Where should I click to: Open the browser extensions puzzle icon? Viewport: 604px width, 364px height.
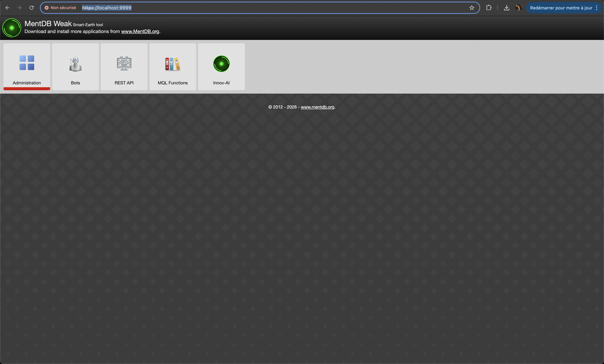[489, 8]
